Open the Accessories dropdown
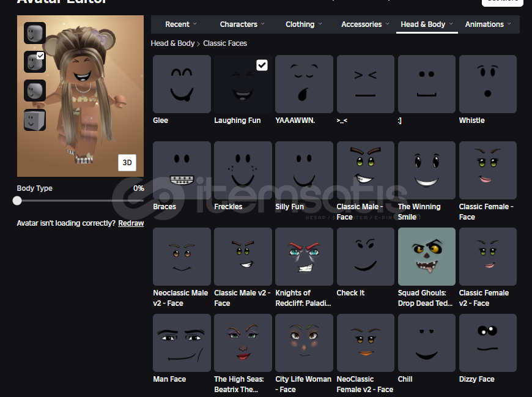Viewport: 532px width, 397px height. coord(365,24)
